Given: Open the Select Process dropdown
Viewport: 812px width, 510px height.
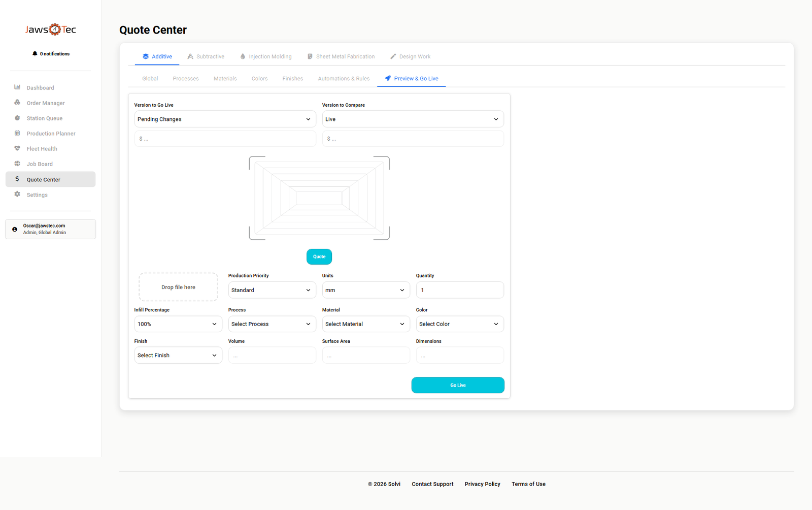Looking at the screenshot, I should (272, 324).
